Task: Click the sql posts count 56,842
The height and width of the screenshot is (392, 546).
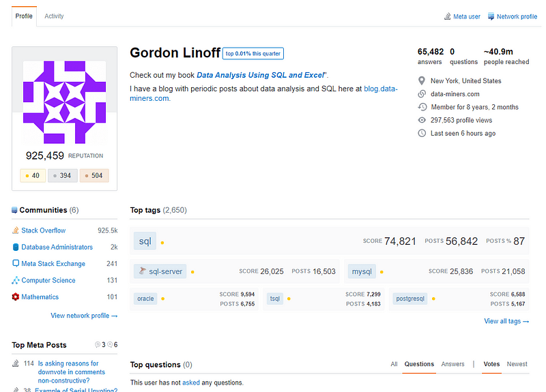Action: pyautogui.click(x=461, y=241)
